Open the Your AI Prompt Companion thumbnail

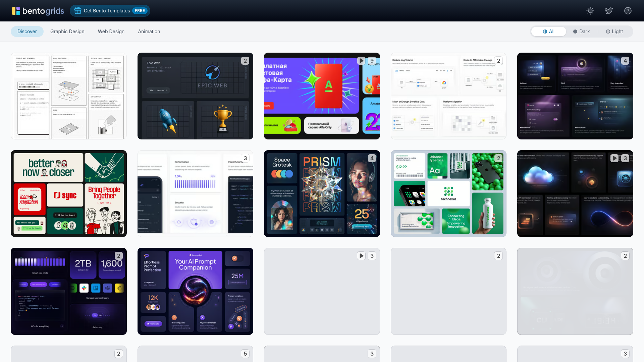click(x=195, y=291)
